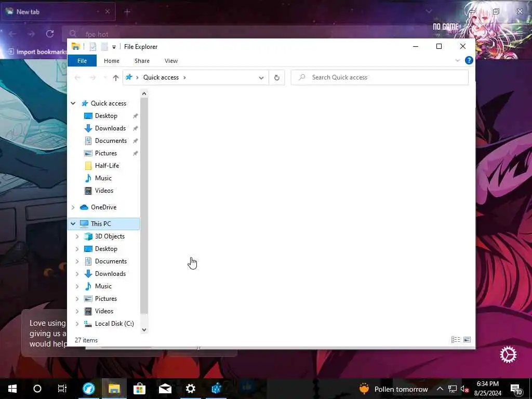Expand Downloads under This PC
This screenshot has height=399, width=532.
tap(77, 274)
